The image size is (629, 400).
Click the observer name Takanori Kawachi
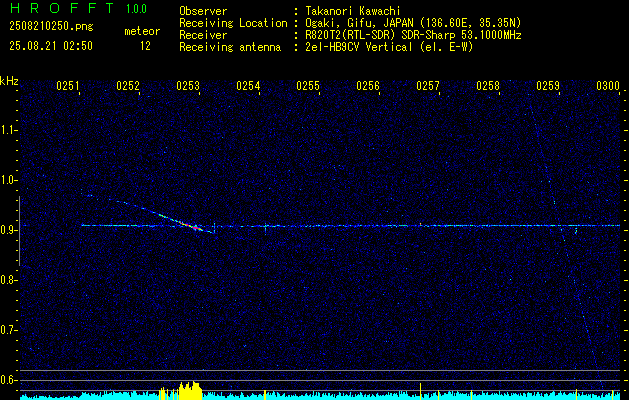353,11
